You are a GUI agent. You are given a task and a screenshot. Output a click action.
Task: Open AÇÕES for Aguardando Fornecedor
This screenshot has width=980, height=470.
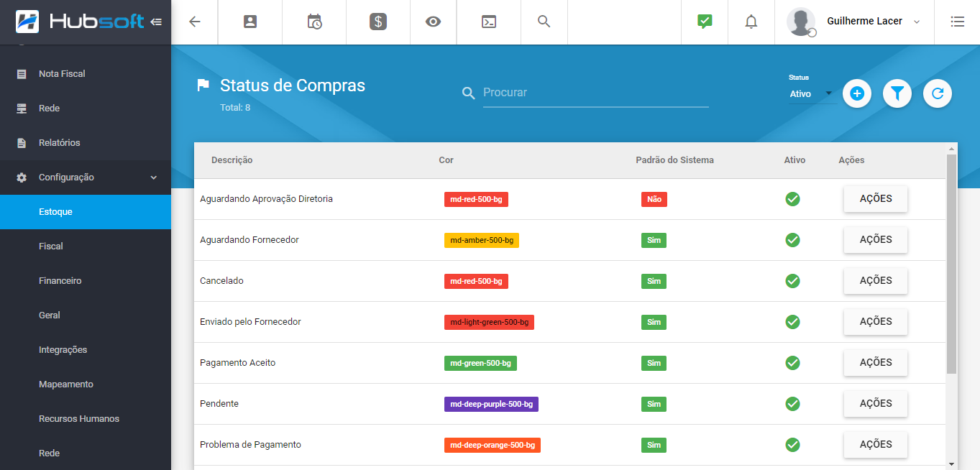pyautogui.click(x=876, y=240)
